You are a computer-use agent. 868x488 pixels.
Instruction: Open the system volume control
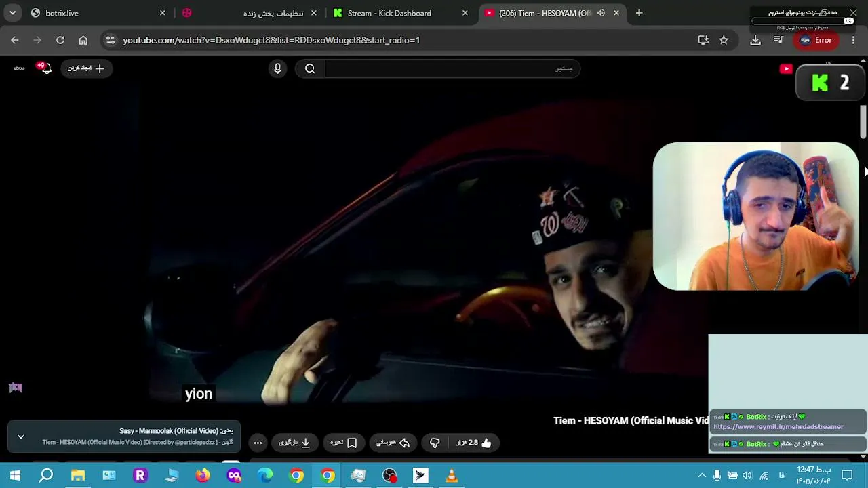click(x=747, y=475)
